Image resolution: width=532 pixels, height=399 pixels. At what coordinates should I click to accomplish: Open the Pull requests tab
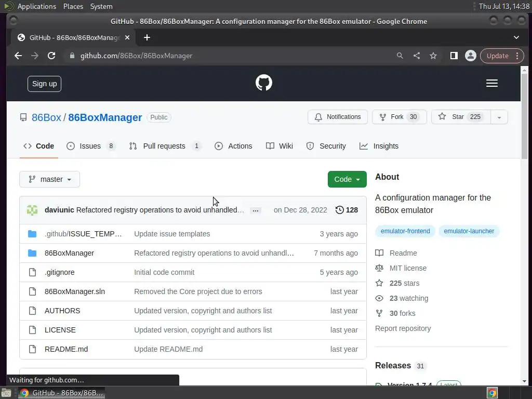(x=165, y=146)
